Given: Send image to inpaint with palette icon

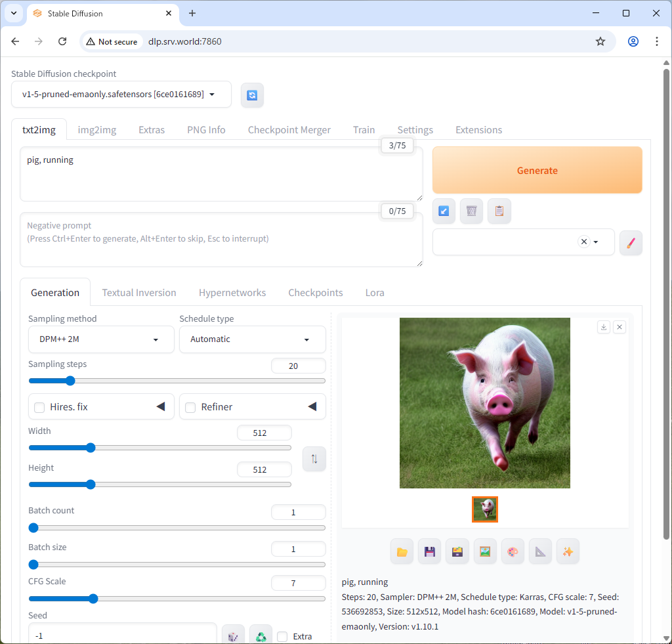Looking at the screenshot, I should coord(513,552).
